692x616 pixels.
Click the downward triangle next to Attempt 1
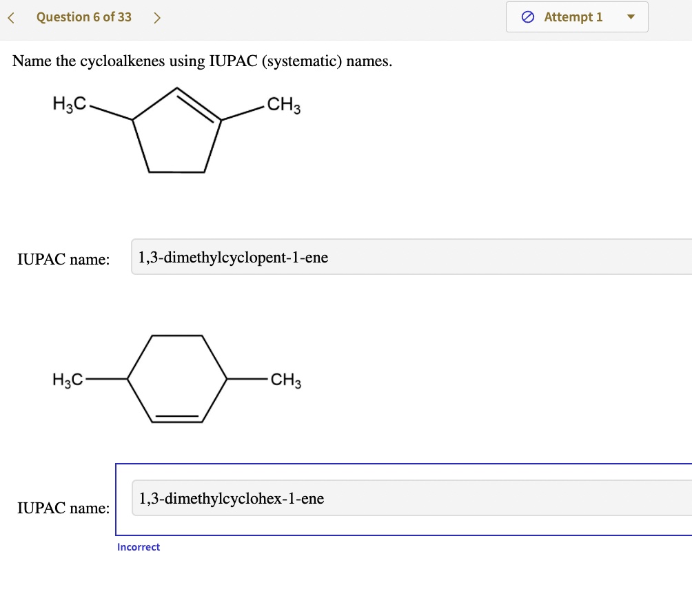pos(630,17)
